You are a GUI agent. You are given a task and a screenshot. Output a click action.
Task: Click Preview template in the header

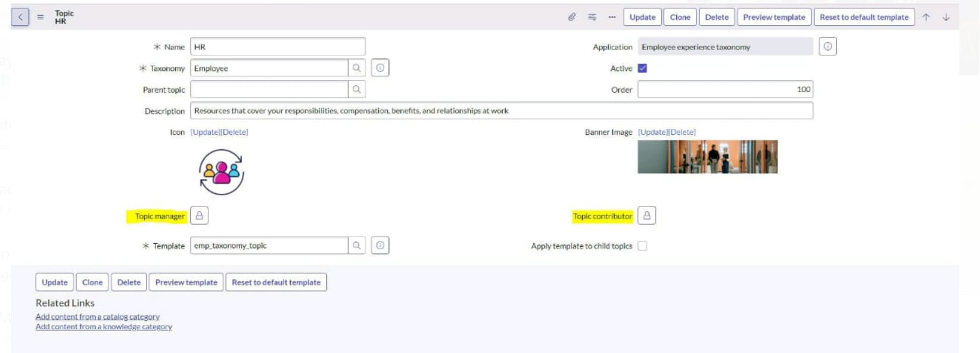774,17
